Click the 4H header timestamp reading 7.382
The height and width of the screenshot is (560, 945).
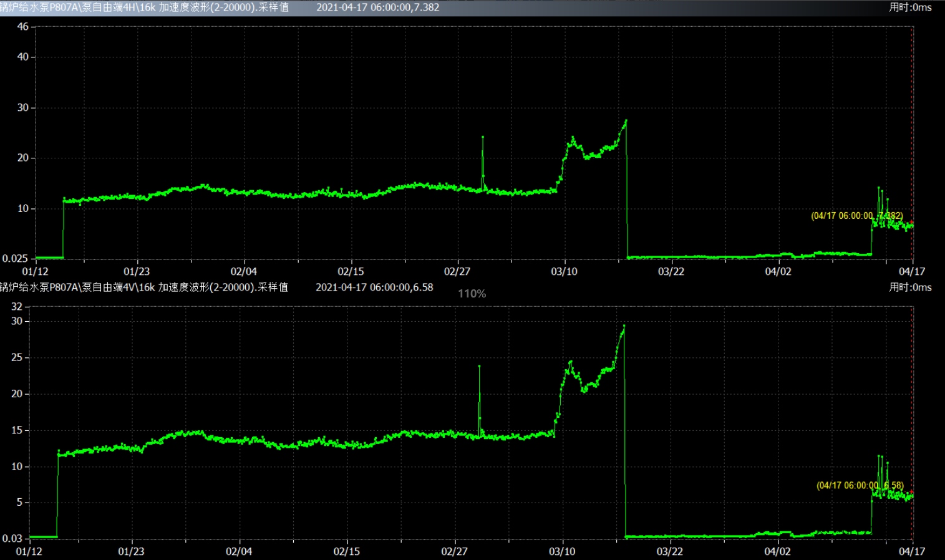(377, 7)
